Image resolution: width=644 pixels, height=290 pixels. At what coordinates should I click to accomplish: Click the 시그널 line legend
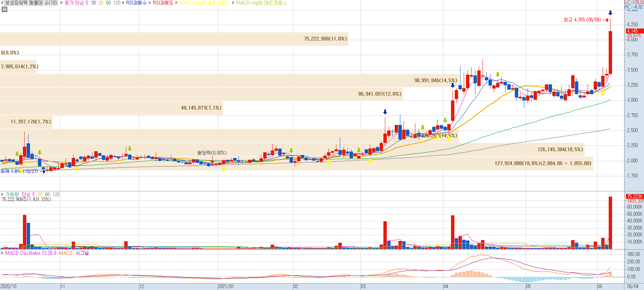(x=82, y=253)
